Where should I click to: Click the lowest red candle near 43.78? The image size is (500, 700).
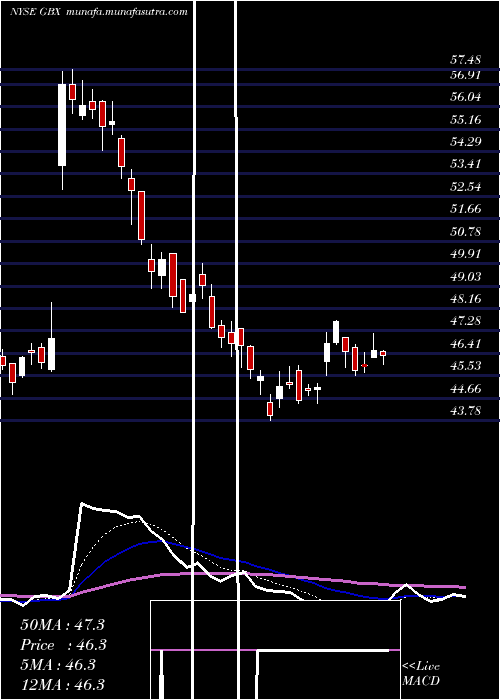[270, 408]
